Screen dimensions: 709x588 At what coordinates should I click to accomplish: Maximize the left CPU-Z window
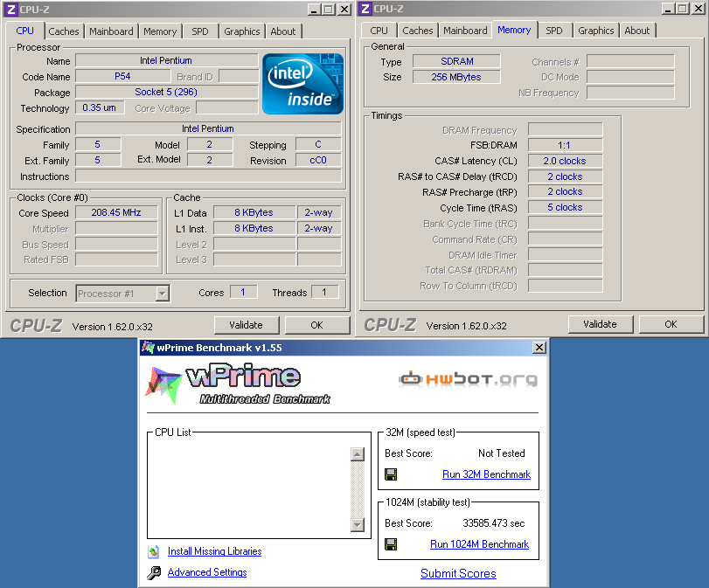pyautogui.click(x=329, y=9)
